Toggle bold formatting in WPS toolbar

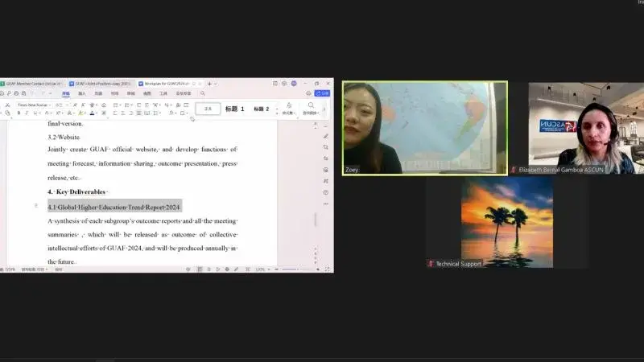(19, 113)
